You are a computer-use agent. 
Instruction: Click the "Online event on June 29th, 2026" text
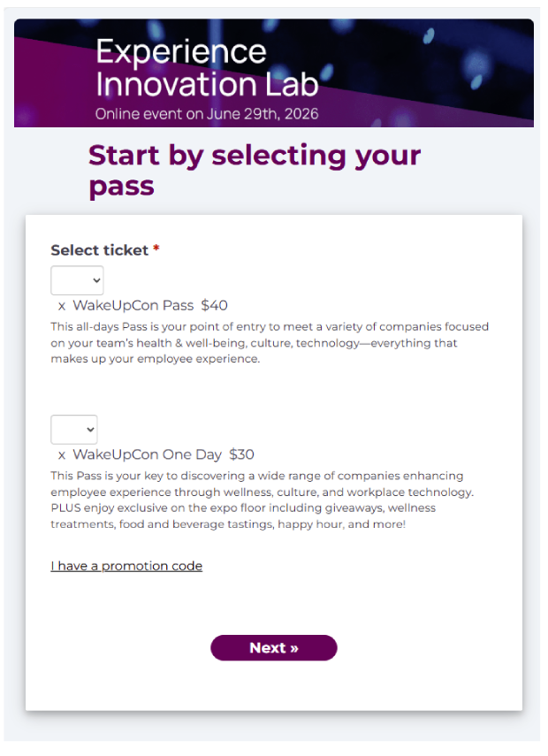pos(207,114)
